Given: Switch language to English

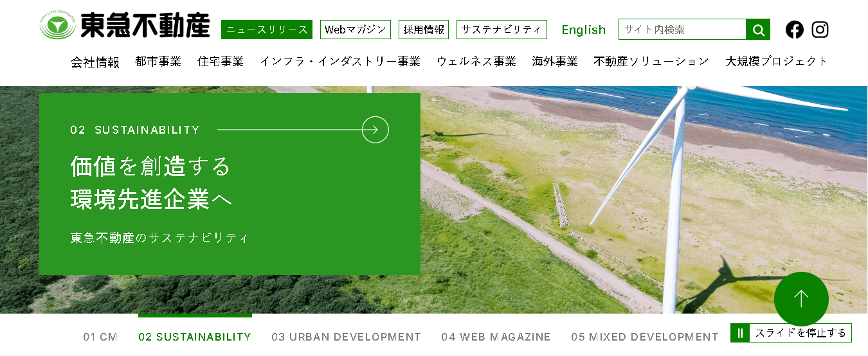Looking at the screenshot, I should pyautogui.click(x=583, y=30).
